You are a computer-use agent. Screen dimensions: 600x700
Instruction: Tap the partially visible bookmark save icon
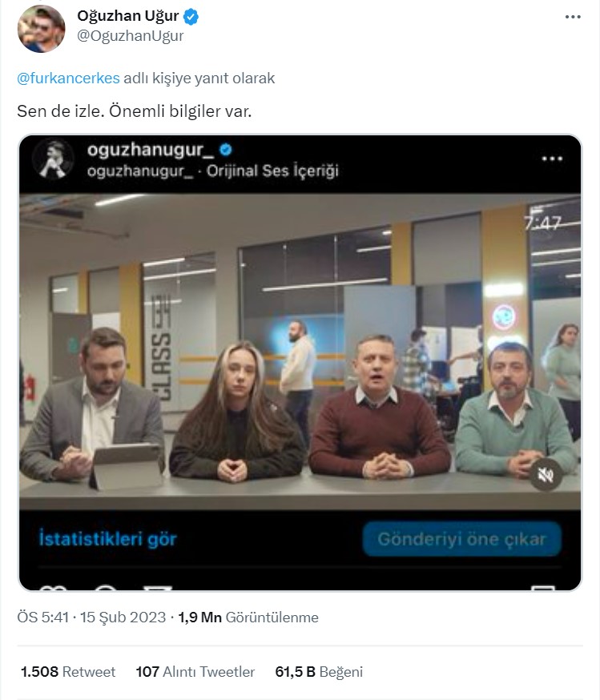[543, 588]
